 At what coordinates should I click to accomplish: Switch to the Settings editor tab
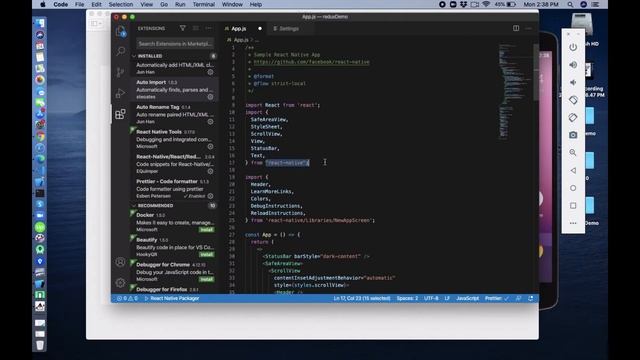click(289, 29)
